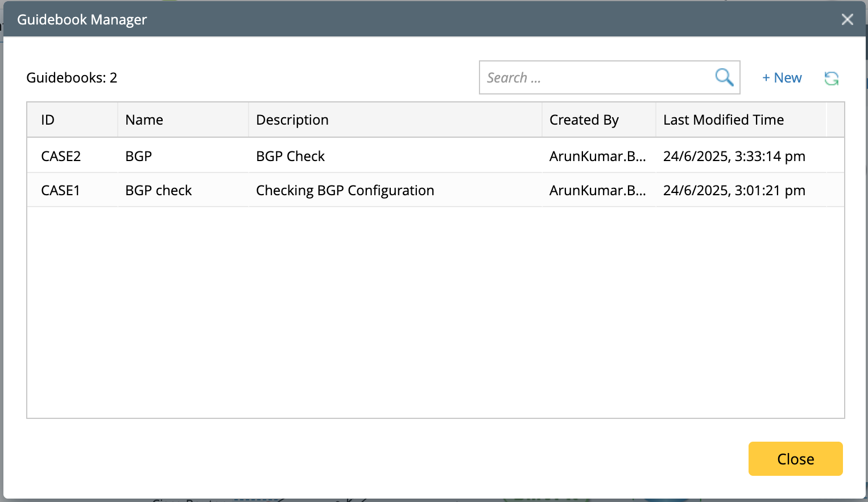Sort by Last Modified Time header
The image size is (868, 502).
(x=723, y=120)
